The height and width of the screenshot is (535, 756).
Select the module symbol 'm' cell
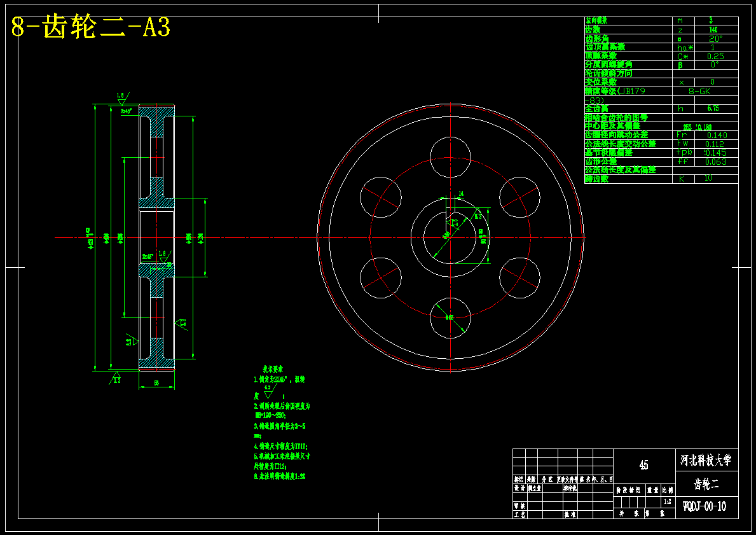point(680,21)
